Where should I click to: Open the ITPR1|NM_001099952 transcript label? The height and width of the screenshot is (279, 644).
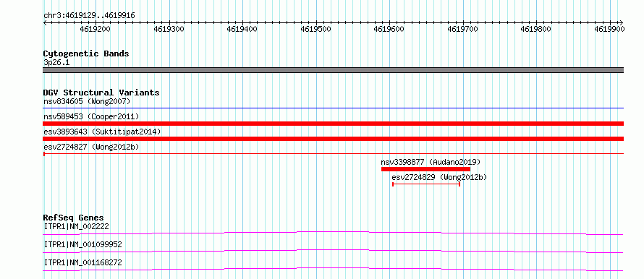coord(82,244)
